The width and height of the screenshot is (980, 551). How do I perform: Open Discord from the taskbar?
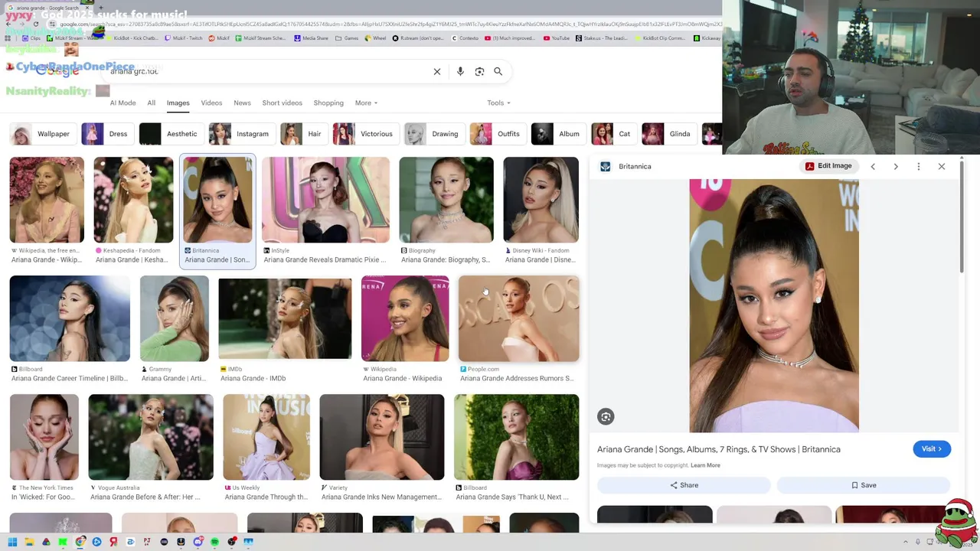[x=198, y=542]
